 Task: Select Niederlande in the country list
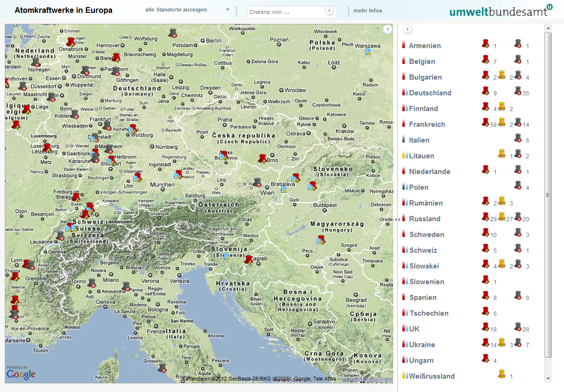point(430,172)
